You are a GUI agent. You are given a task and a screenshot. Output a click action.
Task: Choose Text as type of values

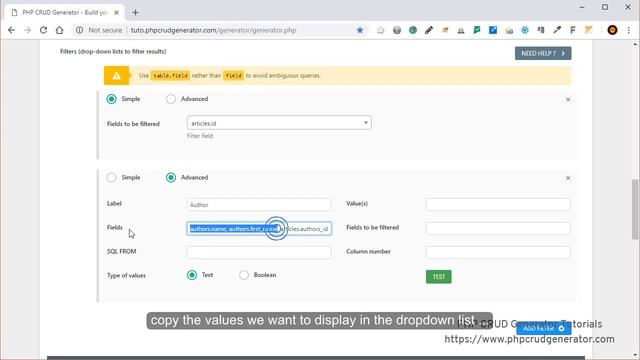[192, 275]
